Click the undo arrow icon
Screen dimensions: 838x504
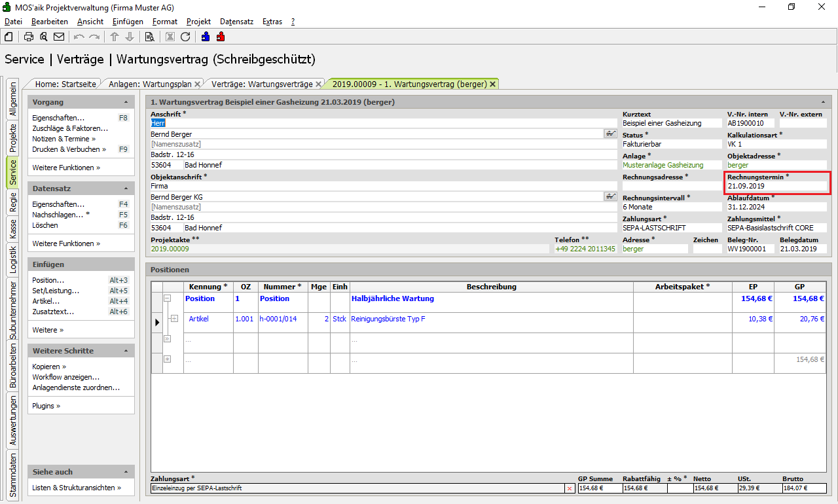pyautogui.click(x=79, y=37)
